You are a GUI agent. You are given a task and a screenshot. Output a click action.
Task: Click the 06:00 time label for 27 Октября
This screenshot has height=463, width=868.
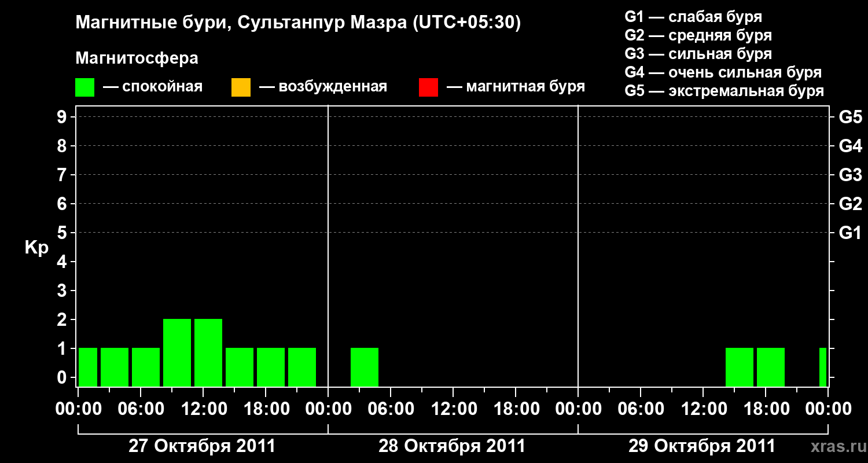pos(141,409)
